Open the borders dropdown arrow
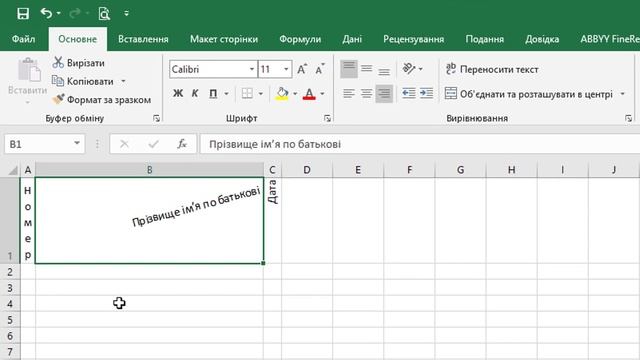The image size is (640, 360). 261,93
